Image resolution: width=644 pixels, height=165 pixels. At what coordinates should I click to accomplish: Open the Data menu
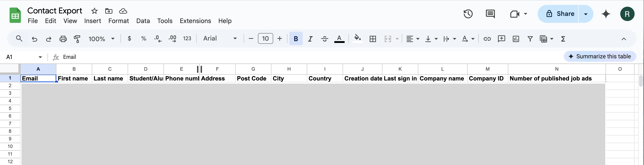[x=143, y=21]
